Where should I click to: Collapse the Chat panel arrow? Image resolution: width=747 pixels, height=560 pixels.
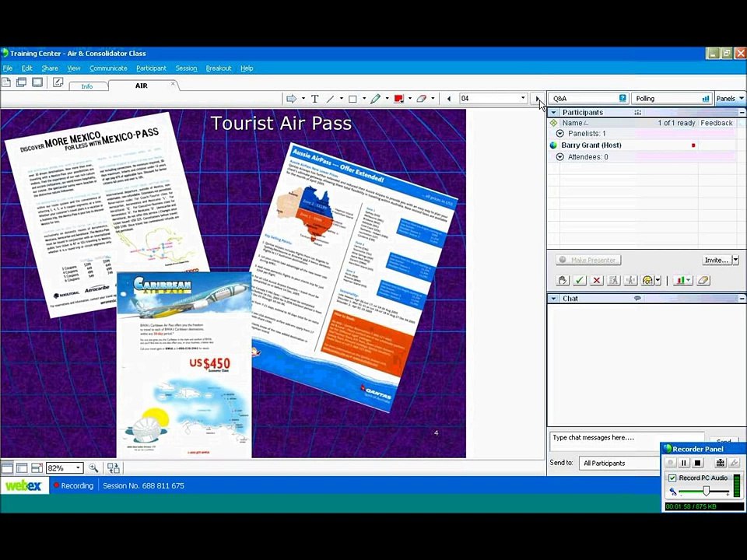553,299
